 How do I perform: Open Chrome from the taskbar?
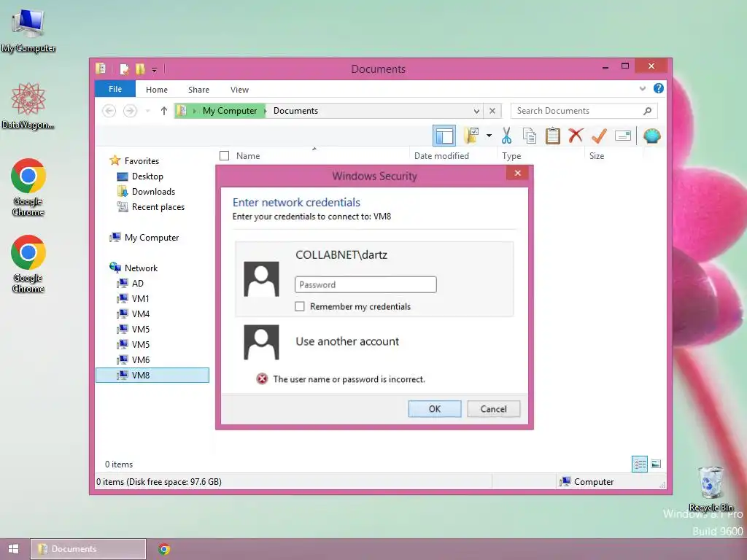point(164,549)
